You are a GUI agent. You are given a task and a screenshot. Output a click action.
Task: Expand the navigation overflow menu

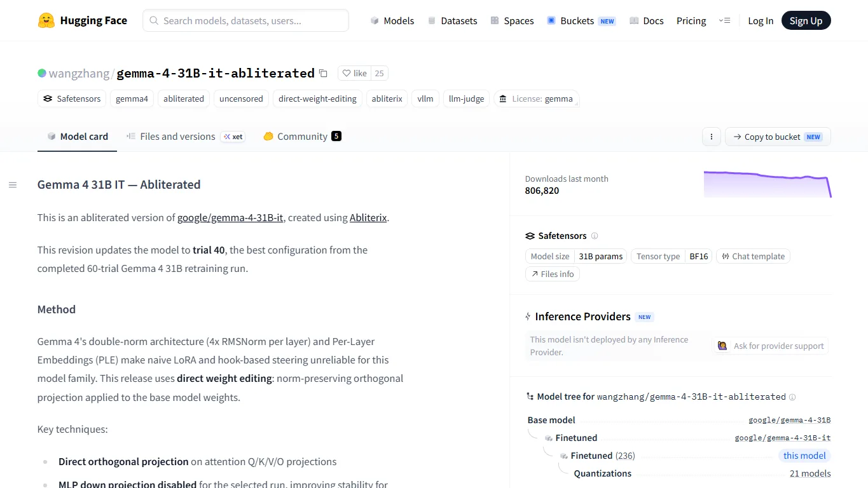724,20
